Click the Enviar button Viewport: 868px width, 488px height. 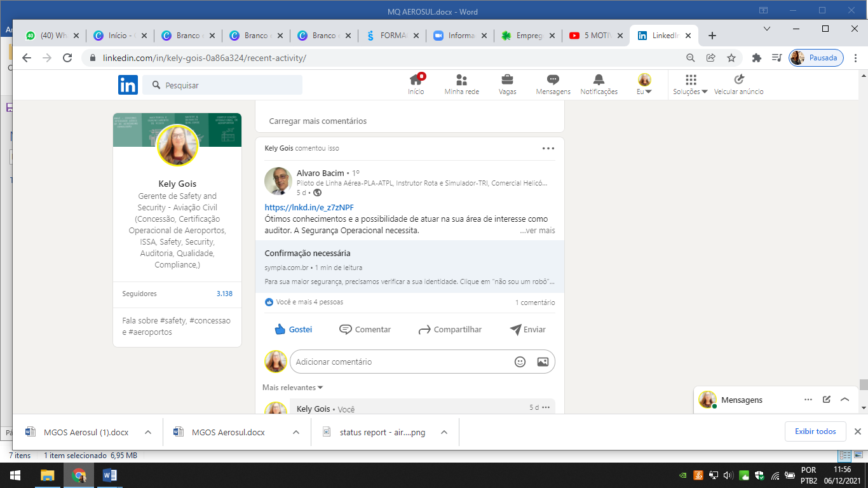tap(528, 329)
